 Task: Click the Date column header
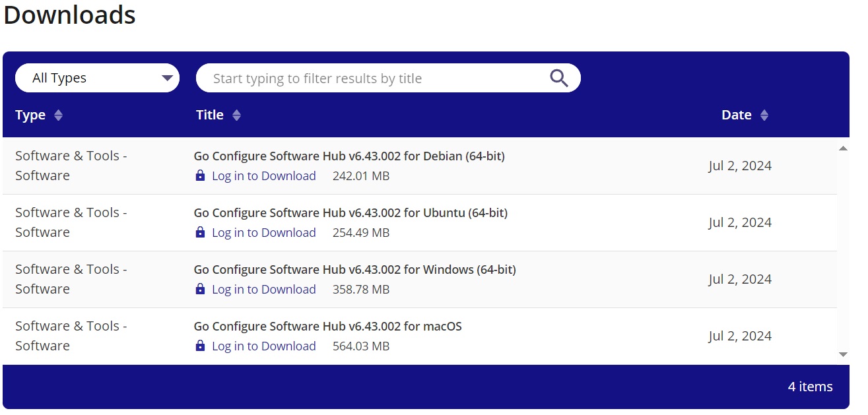pos(736,115)
